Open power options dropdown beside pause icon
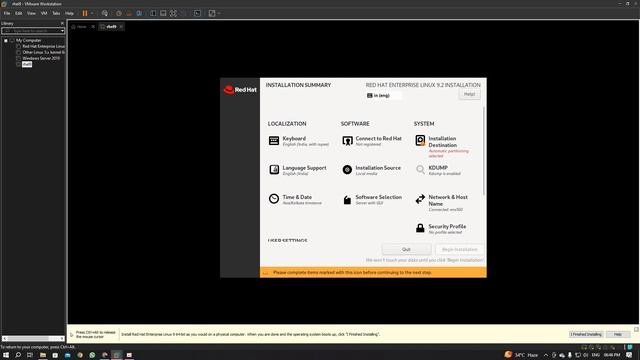 tap(92, 13)
